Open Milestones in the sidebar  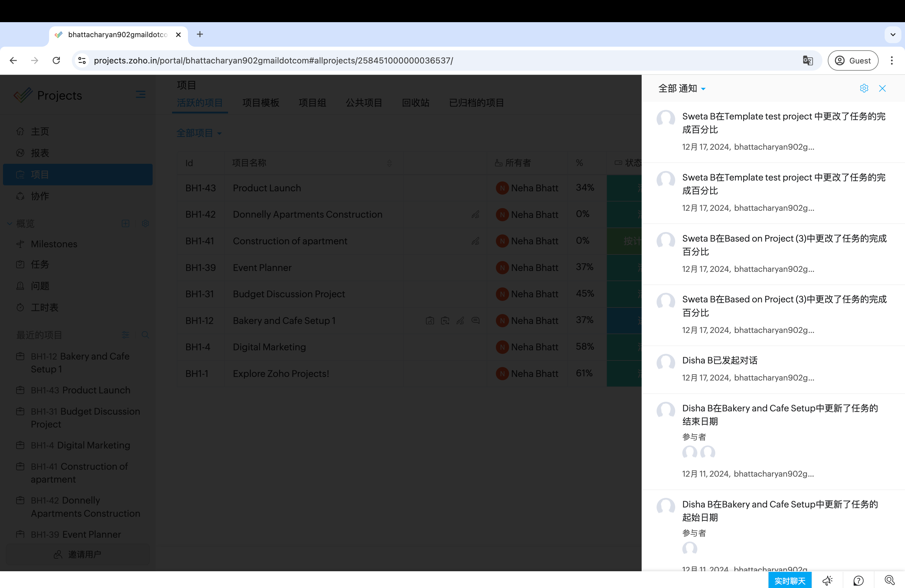54,244
